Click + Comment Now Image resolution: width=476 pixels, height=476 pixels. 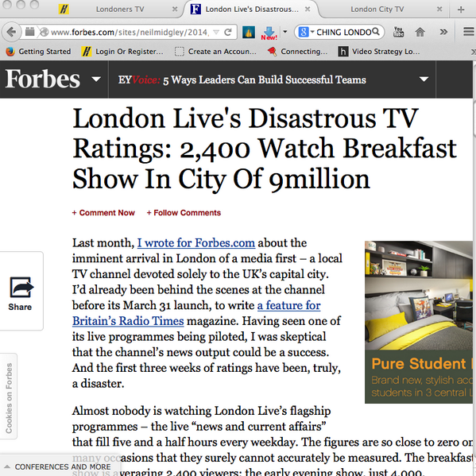103,213
